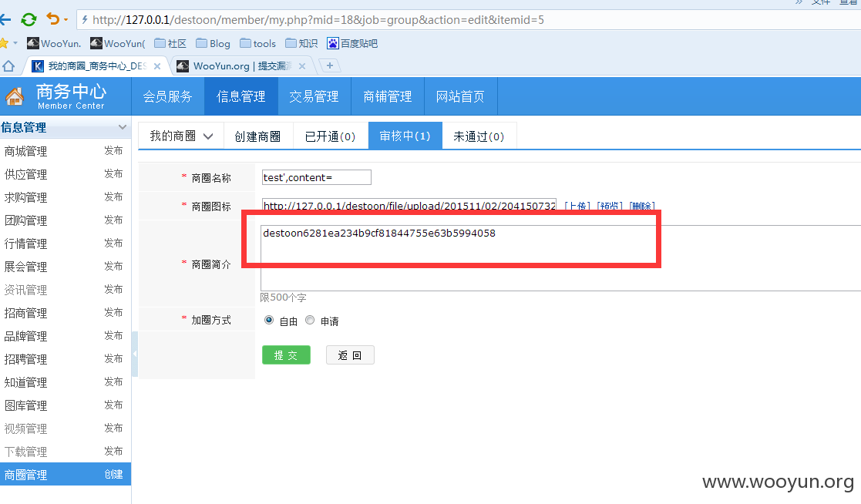Image resolution: width=861 pixels, height=504 pixels.
Task: Click the 商务中心 house logo icon
Action: tap(15, 96)
